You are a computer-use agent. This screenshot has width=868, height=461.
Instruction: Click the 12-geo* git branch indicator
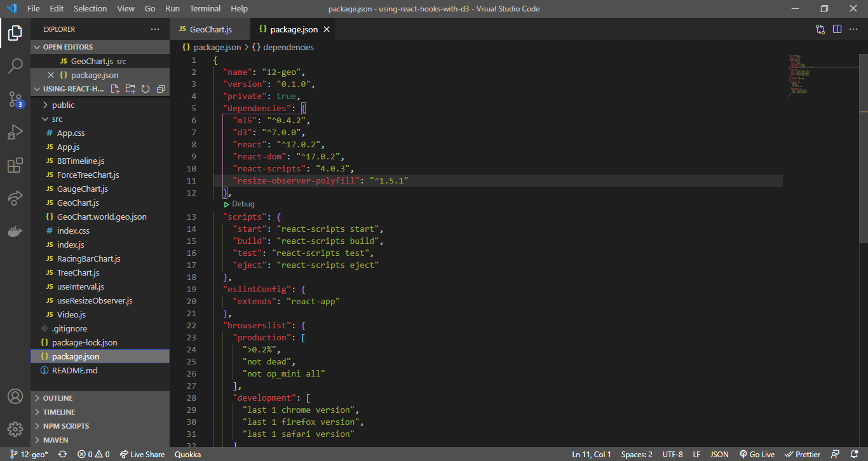29,454
